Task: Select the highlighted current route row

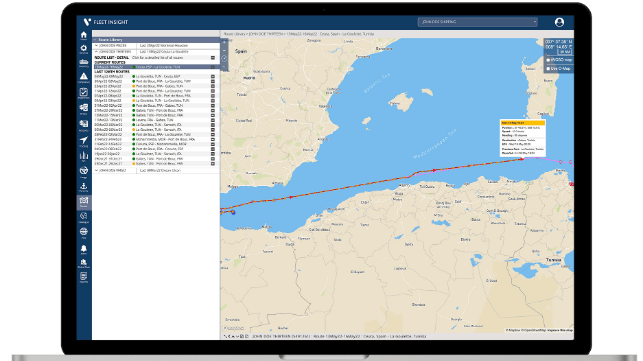Action: click(156, 67)
